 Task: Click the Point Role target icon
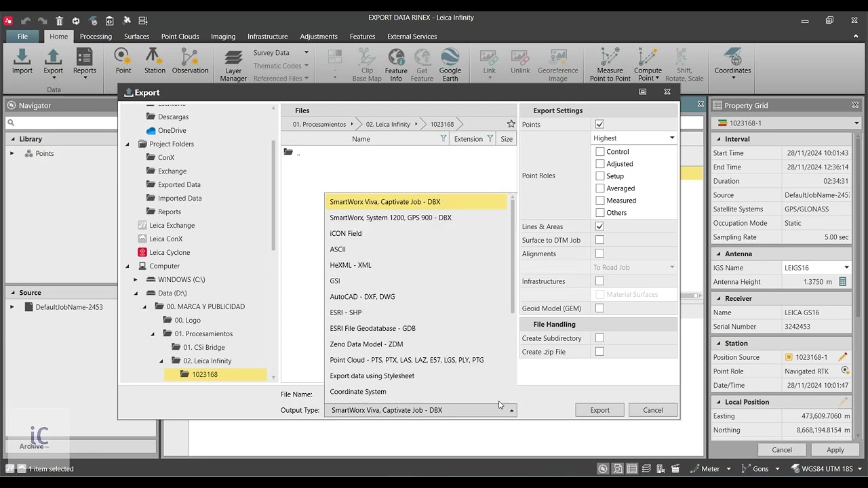click(845, 371)
